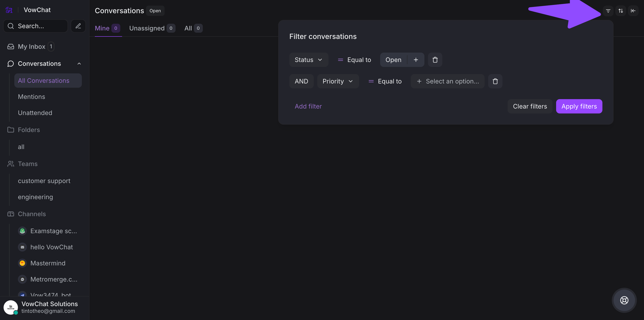Screen dimensions: 644x320
Task: Delete the Status filter row
Action: tap(435, 60)
